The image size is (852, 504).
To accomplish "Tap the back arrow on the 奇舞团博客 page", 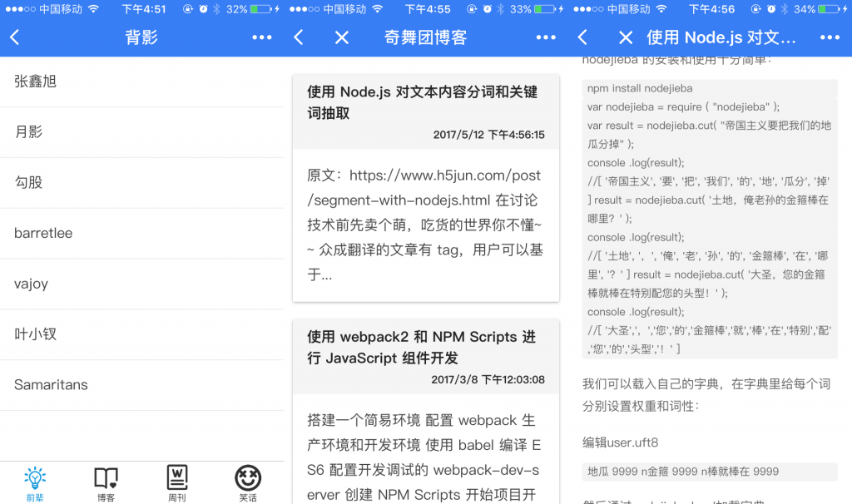I will point(299,37).
